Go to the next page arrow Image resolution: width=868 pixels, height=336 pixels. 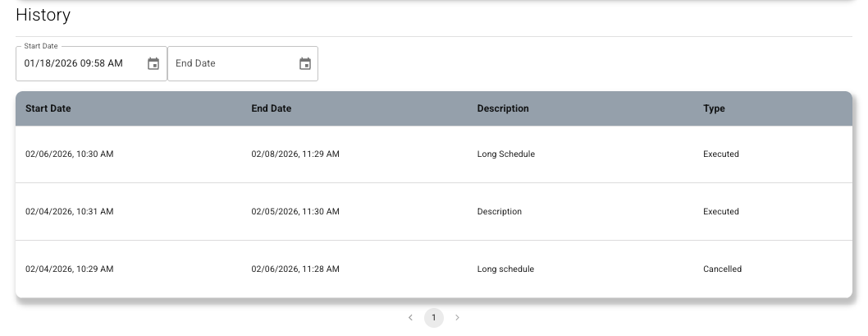point(457,318)
